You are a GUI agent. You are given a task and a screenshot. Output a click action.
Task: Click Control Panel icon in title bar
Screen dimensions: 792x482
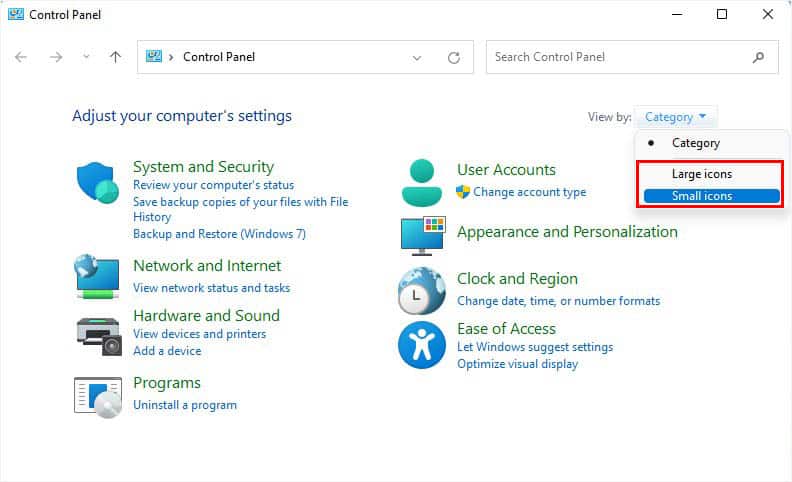(16, 14)
